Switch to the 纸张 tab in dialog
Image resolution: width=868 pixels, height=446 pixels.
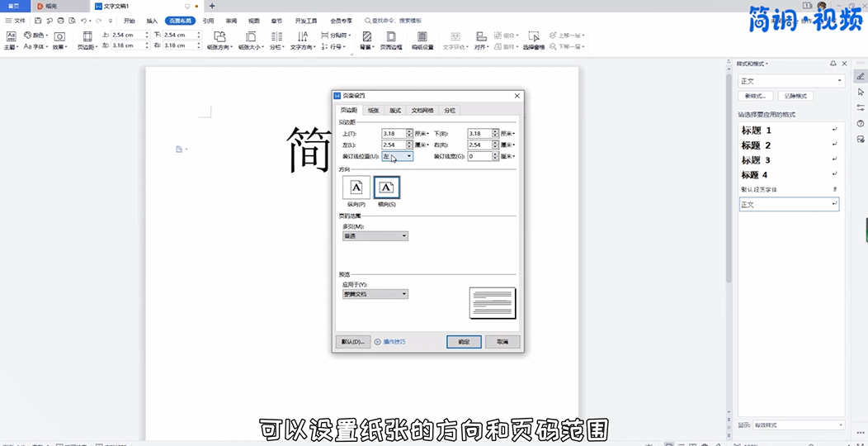point(373,110)
